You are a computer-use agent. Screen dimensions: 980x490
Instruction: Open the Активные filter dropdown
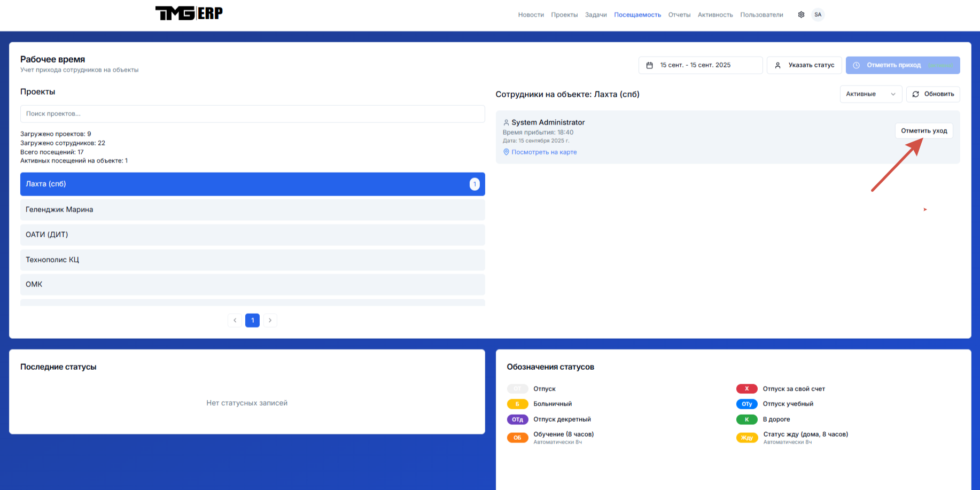[x=871, y=94]
